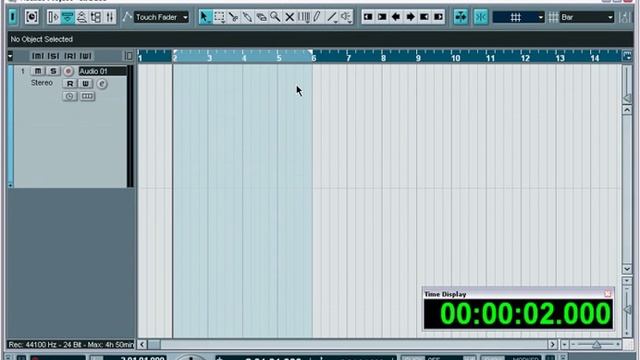Adjust the vertical track zoom slider above the bottom right corner
The image size is (640, 360).
click(627, 311)
